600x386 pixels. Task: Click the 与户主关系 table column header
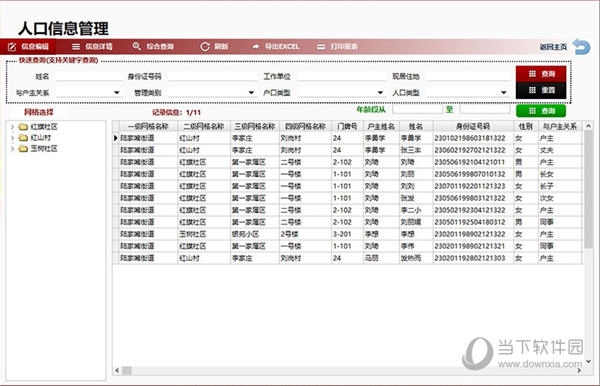click(560, 126)
